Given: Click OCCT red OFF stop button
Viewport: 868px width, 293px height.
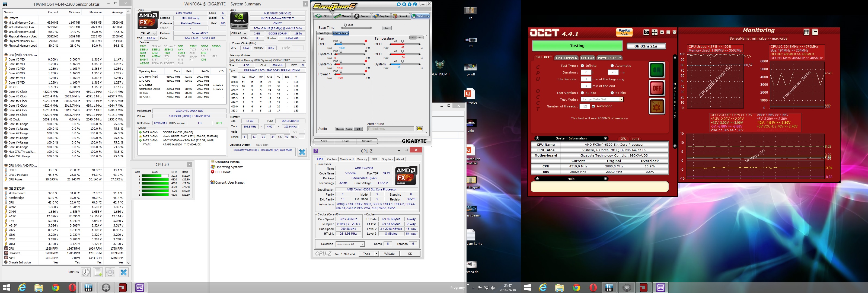Looking at the screenshot, I should point(657,88).
